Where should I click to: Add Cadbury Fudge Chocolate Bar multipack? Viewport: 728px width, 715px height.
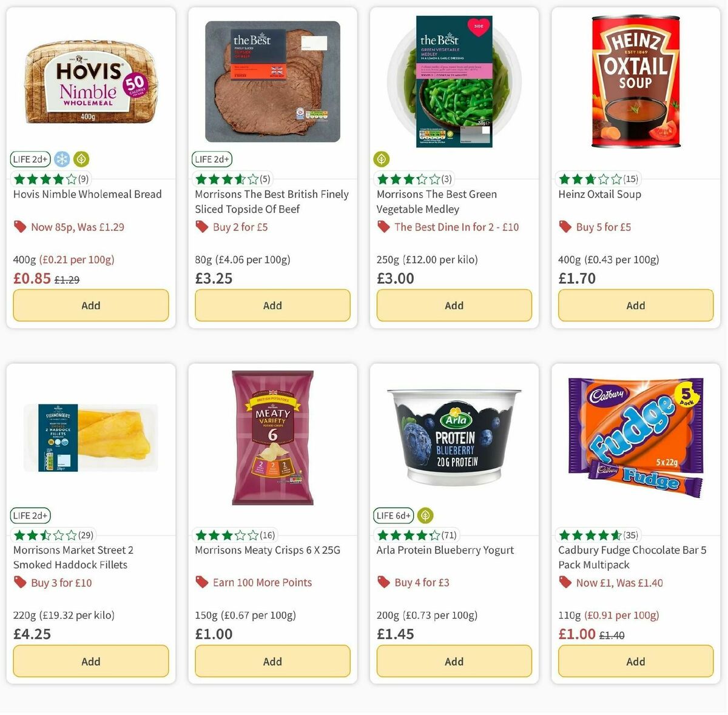coord(635,661)
